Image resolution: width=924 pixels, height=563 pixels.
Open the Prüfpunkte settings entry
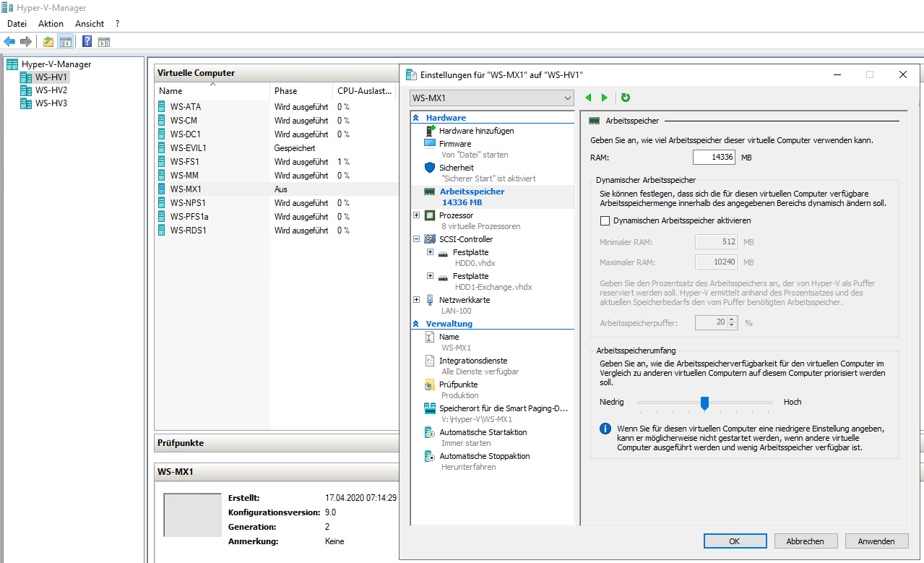(x=459, y=384)
